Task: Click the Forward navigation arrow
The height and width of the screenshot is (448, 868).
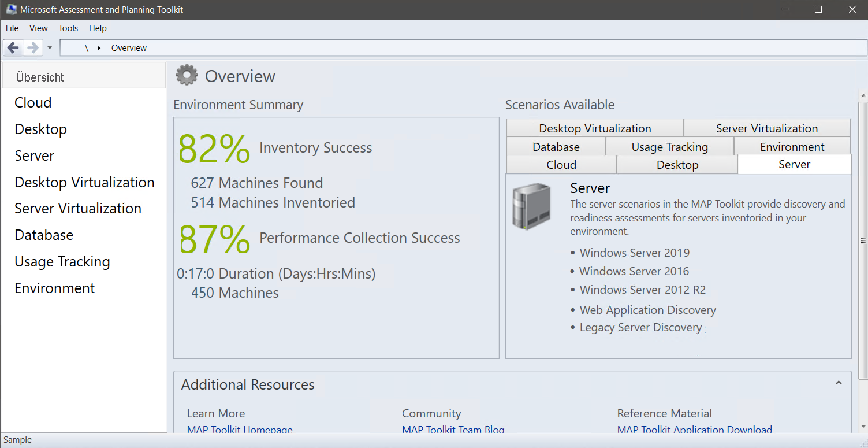Action: [33, 47]
